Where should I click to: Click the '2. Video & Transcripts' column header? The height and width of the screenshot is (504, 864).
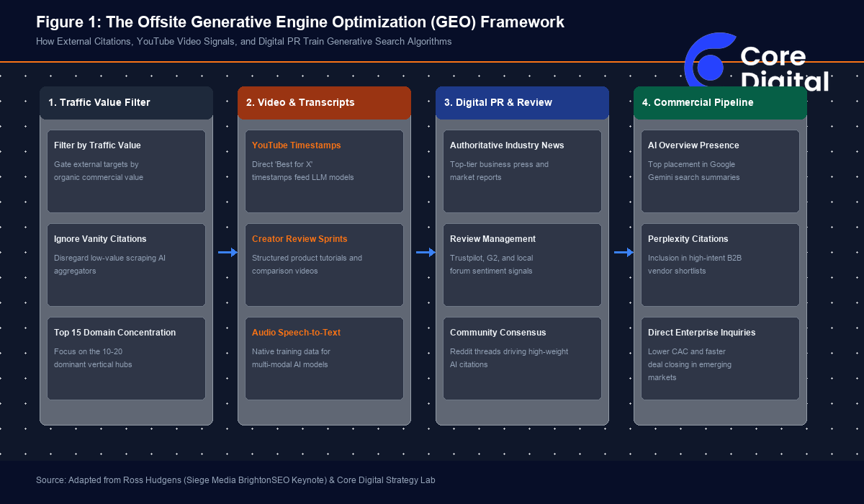[x=324, y=102]
